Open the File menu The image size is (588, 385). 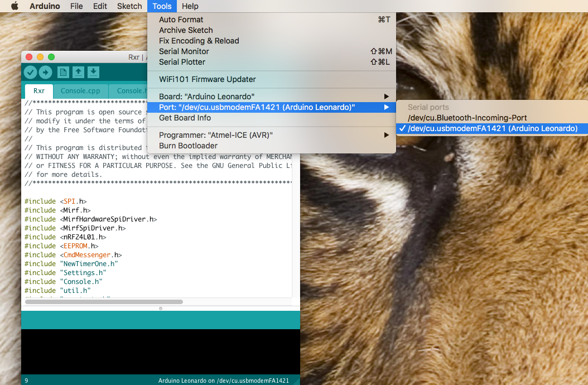coord(76,6)
